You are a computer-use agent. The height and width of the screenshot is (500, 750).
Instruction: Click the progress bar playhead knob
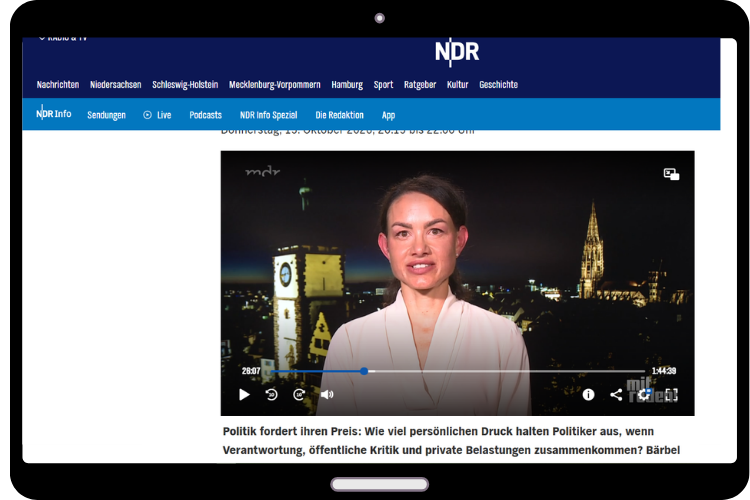point(364,371)
